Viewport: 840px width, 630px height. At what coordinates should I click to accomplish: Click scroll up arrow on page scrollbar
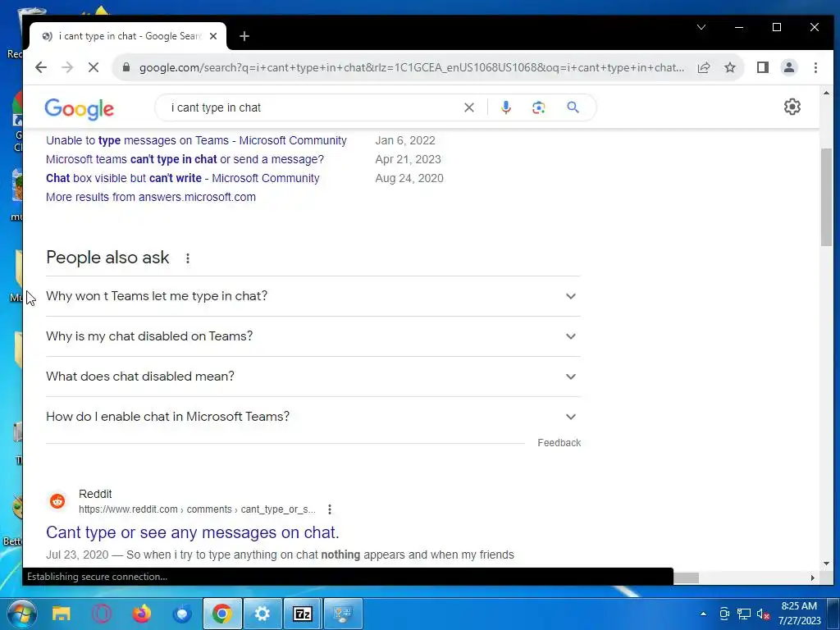(825, 93)
